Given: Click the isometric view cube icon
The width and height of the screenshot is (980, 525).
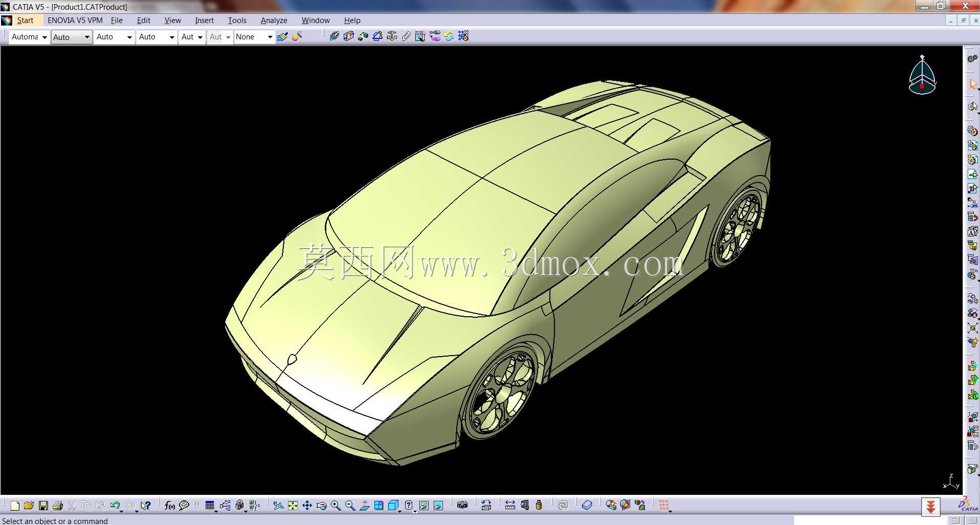Looking at the screenshot, I should pyautogui.click(x=392, y=506).
